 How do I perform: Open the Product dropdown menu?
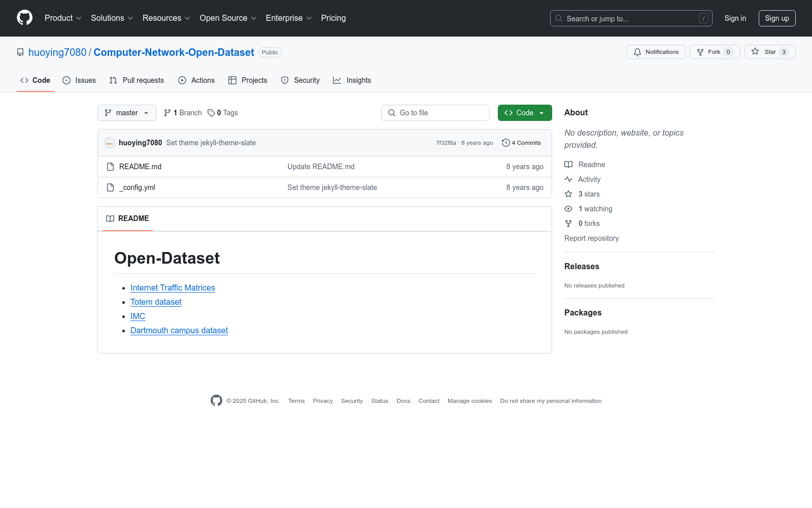click(x=63, y=18)
